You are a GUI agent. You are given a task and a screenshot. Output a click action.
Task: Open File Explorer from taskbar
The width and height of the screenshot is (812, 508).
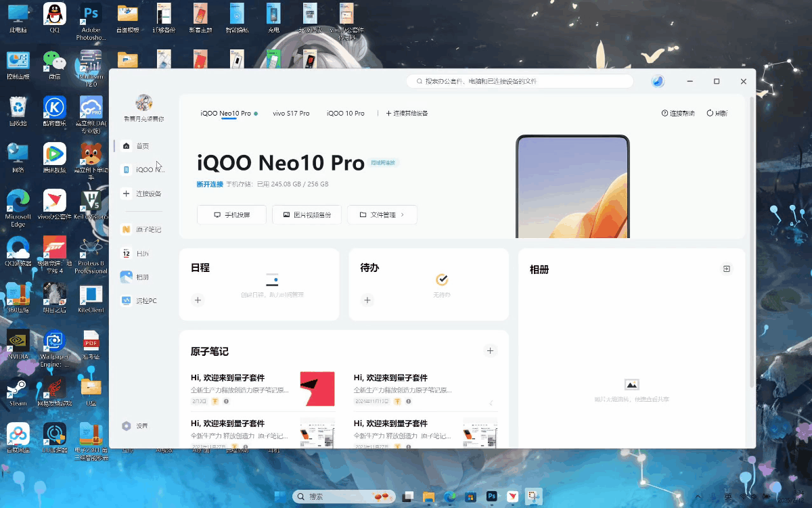428,497
